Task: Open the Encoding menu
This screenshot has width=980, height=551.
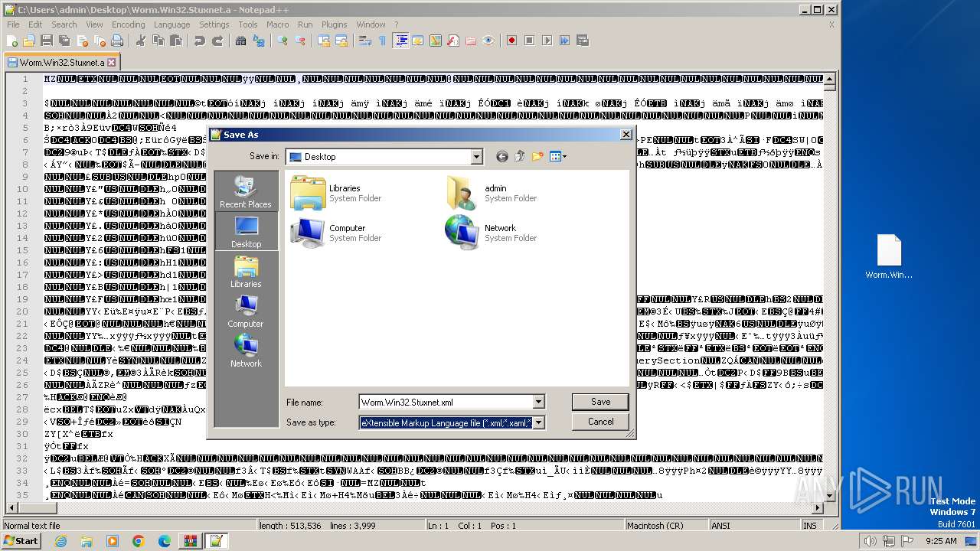Action: point(128,24)
